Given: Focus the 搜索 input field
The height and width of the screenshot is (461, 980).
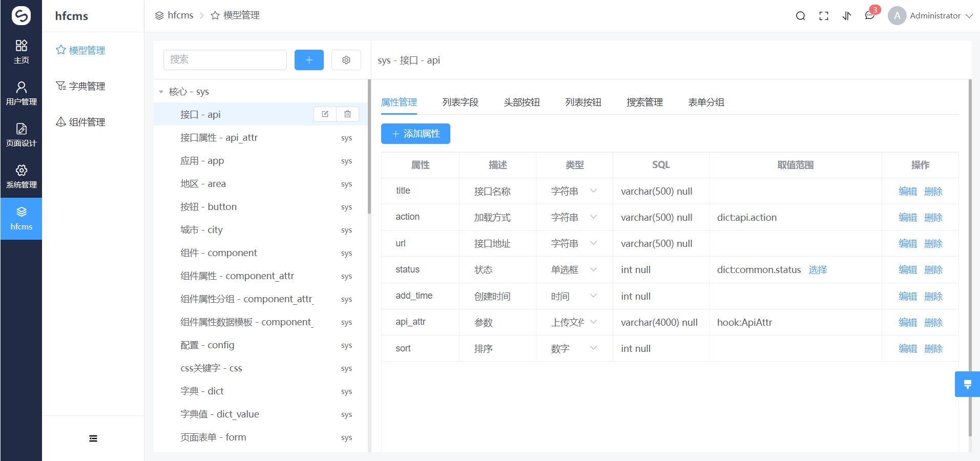Looking at the screenshot, I should pos(225,60).
